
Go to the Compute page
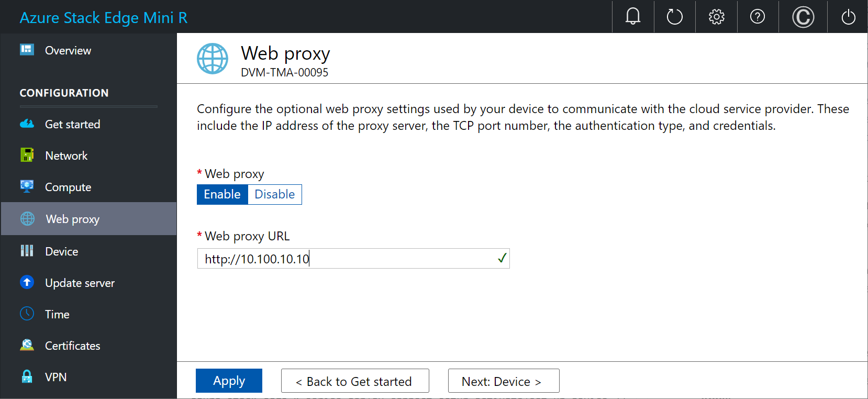[x=68, y=187]
